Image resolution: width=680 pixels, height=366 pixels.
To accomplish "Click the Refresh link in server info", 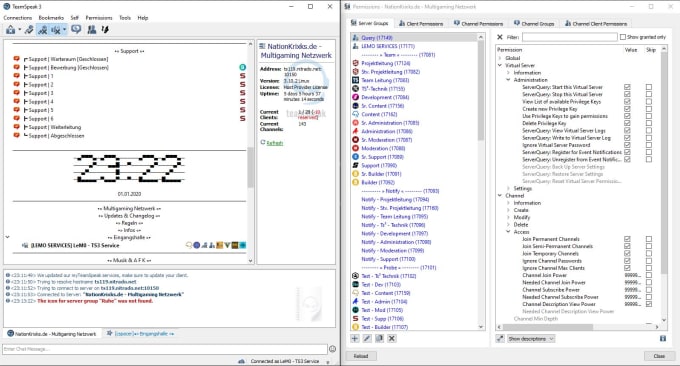I will pos(275,143).
